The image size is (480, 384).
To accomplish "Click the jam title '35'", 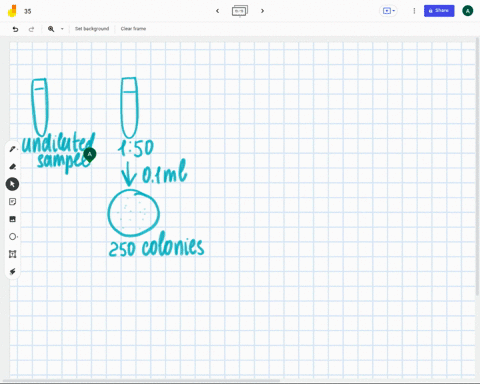I will [x=28, y=11].
